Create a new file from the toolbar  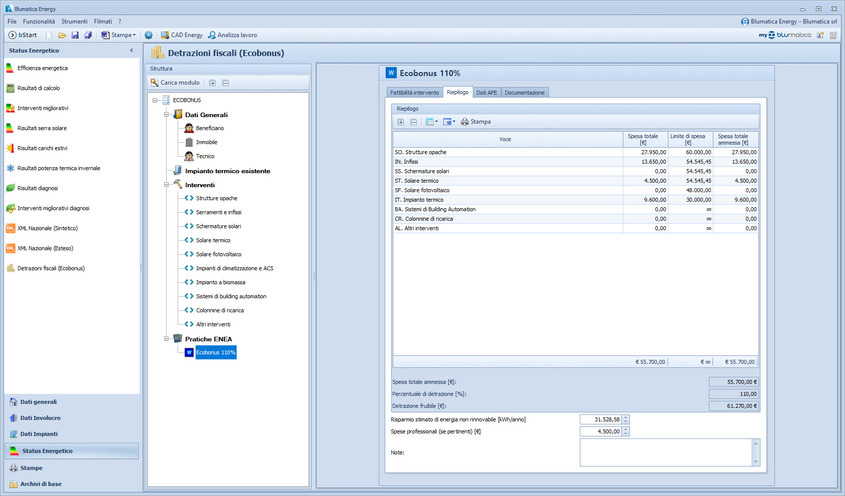click(49, 35)
